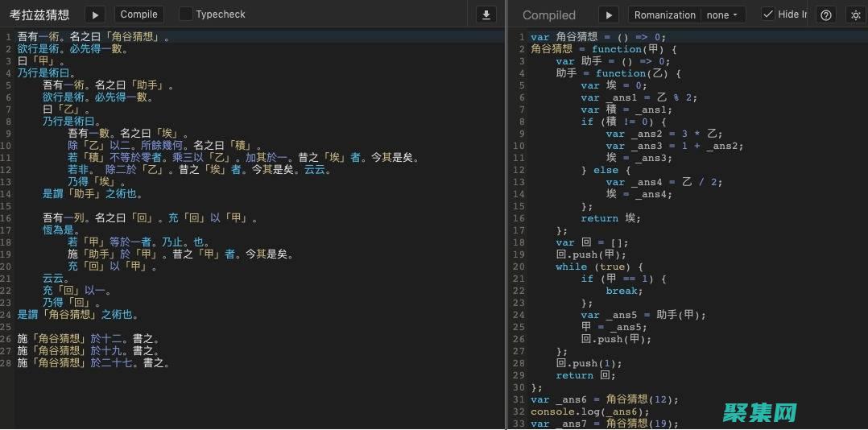Click compiled line var _ans1 = 乙 % 2;

click(x=639, y=97)
